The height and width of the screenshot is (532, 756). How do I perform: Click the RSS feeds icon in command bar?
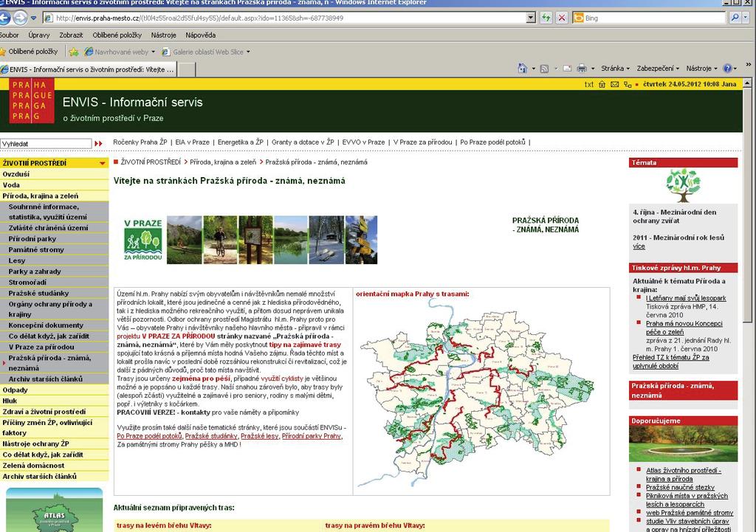[544, 69]
